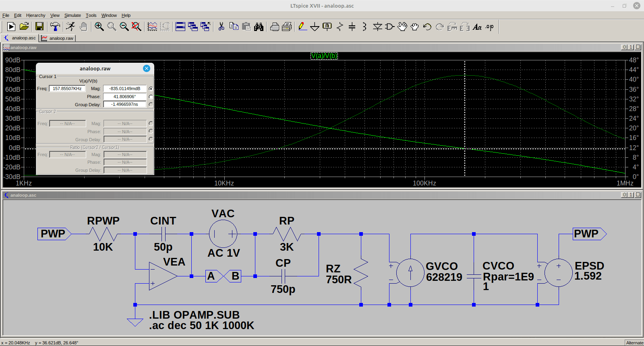Click the Cursor 1 Group Delay value field
This screenshot has height=346, width=644.
(x=125, y=104)
